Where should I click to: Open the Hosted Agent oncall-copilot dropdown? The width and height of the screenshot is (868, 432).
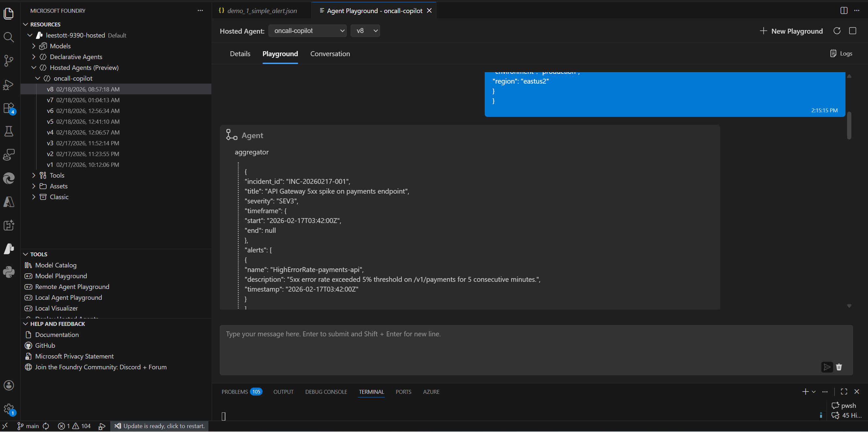pyautogui.click(x=308, y=31)
